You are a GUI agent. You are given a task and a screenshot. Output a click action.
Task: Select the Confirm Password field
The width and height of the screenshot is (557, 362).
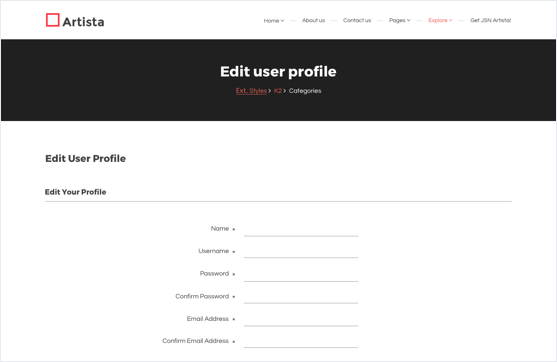[x=301, y=297]
